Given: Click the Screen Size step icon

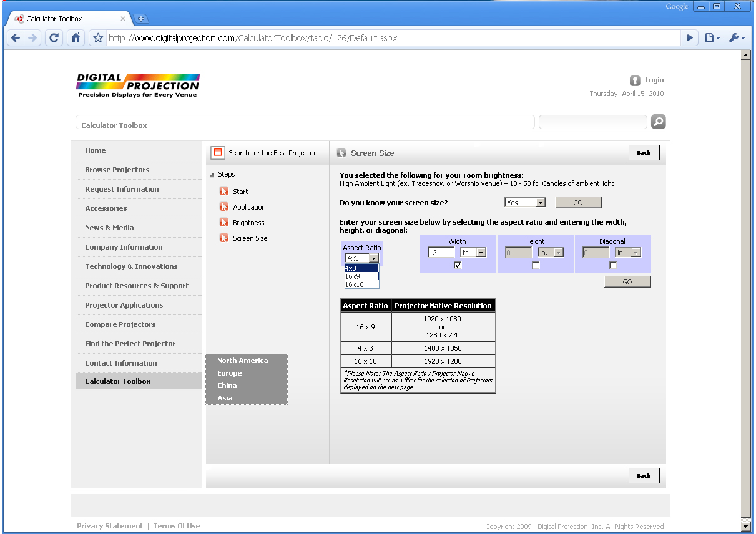Looking at the screenshot, I should coord(223,238).
